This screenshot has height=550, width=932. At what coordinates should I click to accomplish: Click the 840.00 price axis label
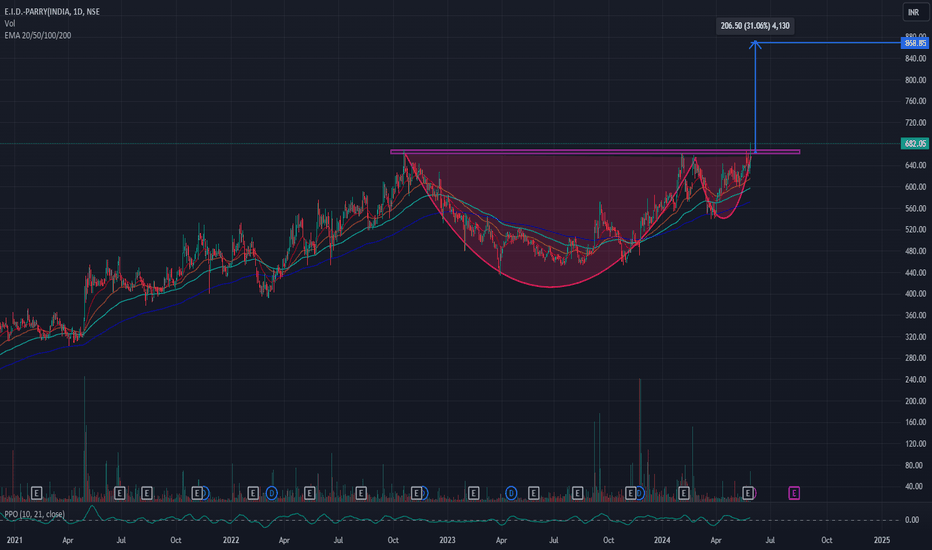point(915,58)
